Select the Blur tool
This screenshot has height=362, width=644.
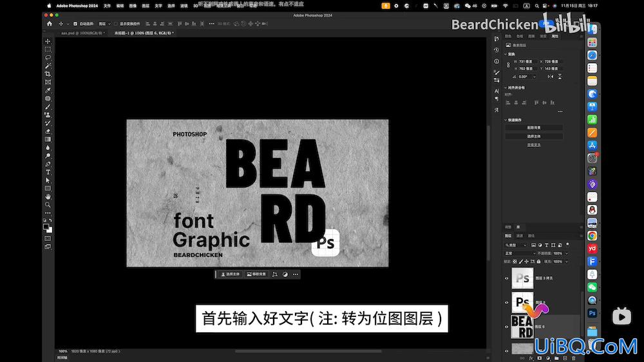[48, 148]
